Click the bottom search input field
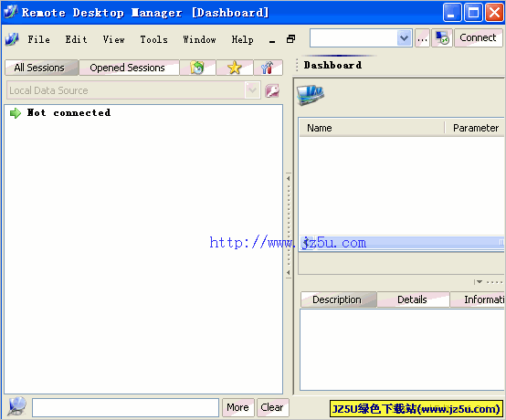 coord(125,408)
